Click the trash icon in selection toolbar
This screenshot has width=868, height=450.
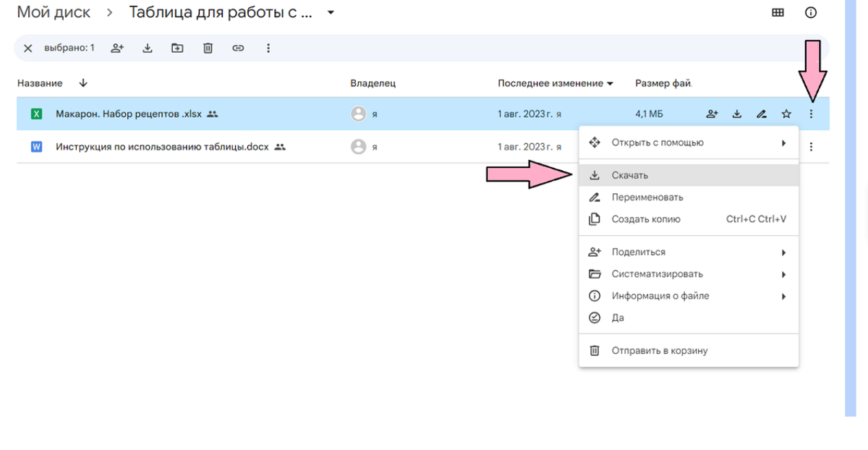point(208,48)
